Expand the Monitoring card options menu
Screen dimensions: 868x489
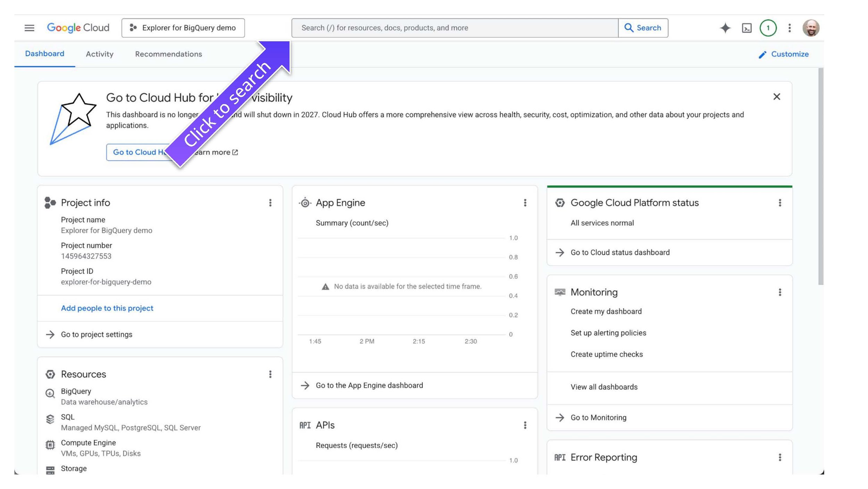point(780,292)
